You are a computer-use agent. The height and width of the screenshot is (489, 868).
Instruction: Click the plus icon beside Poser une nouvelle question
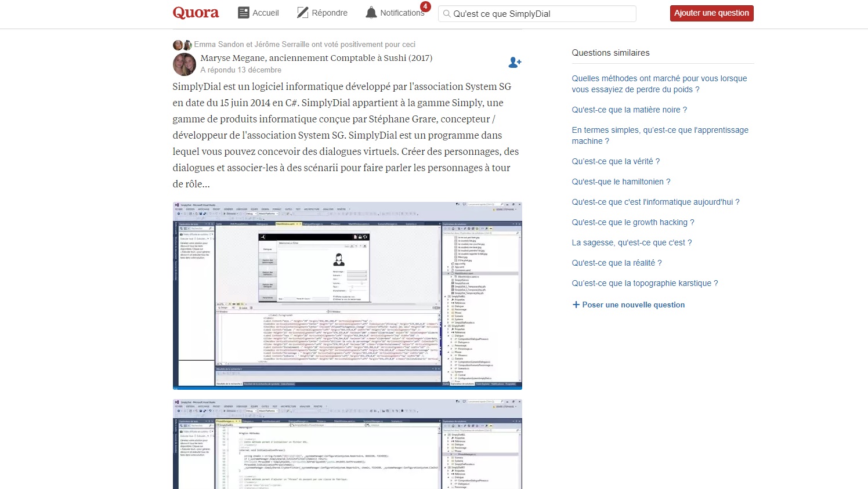tap(576, 305)
